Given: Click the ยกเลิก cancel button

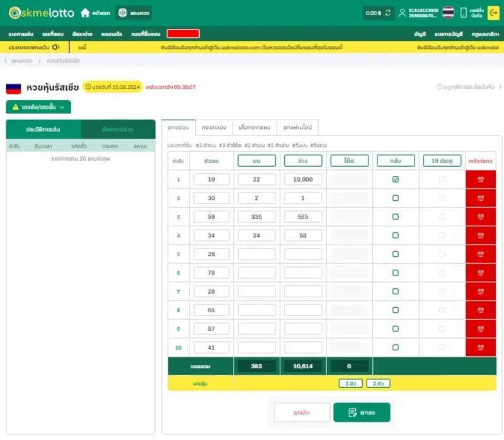Looking at the screenshot, I should click(x=302, y=413).
